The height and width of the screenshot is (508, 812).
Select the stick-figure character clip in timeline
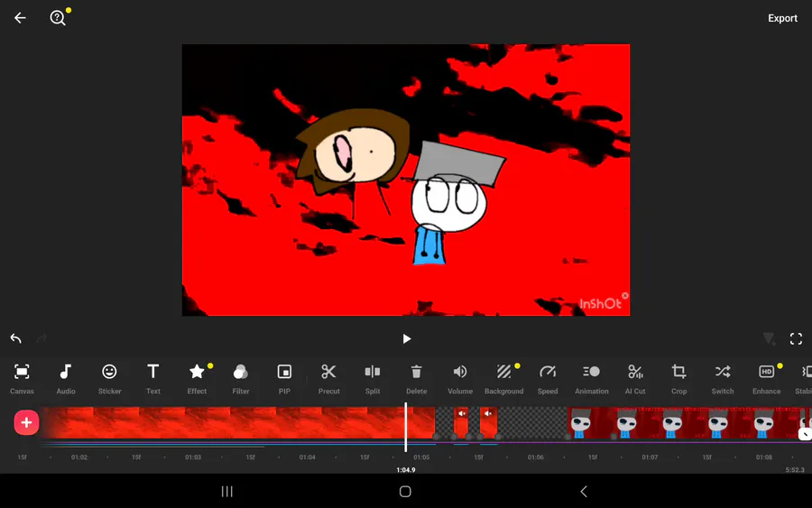(688, 422)
